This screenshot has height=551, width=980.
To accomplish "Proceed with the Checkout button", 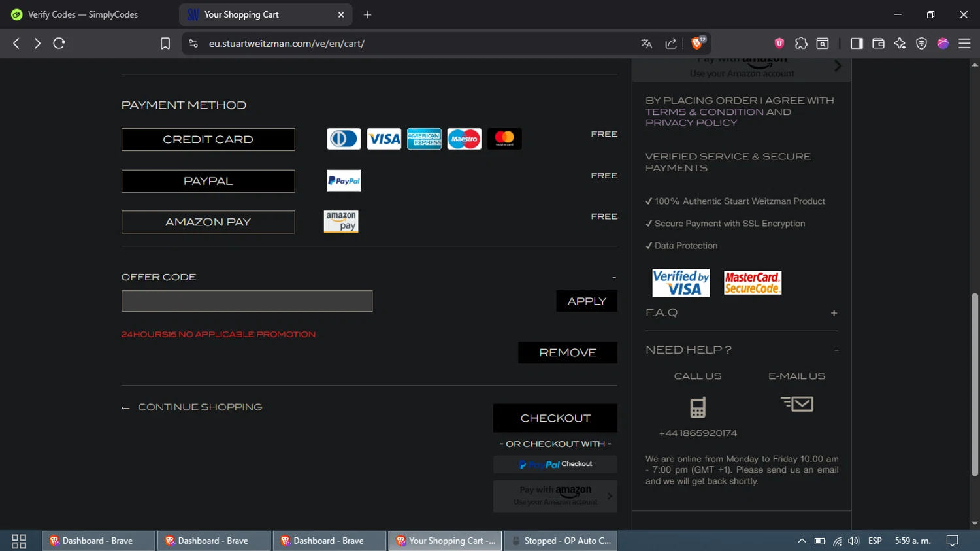I will click(x=555, y=418).
